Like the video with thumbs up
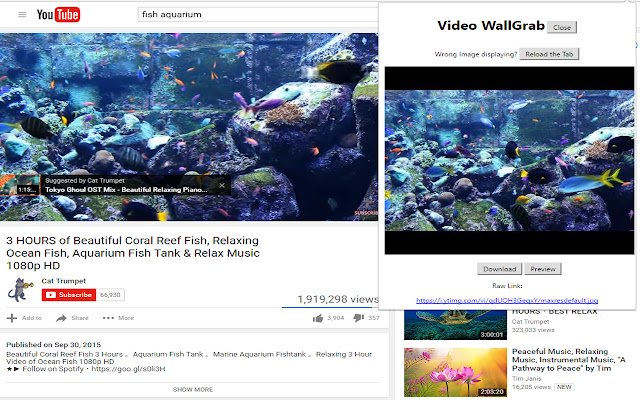640x400 pixels. click(x=318, y=318)
